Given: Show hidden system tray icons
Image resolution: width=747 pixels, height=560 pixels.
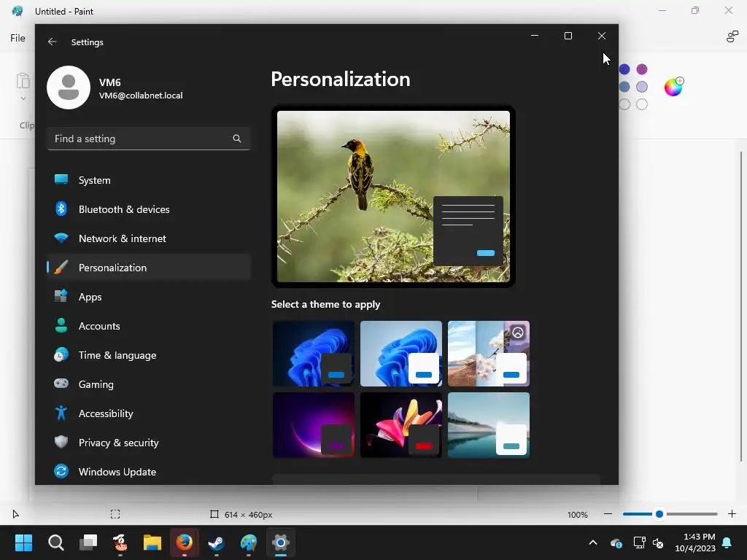Looking at the screenshot, I should point(593,542).
